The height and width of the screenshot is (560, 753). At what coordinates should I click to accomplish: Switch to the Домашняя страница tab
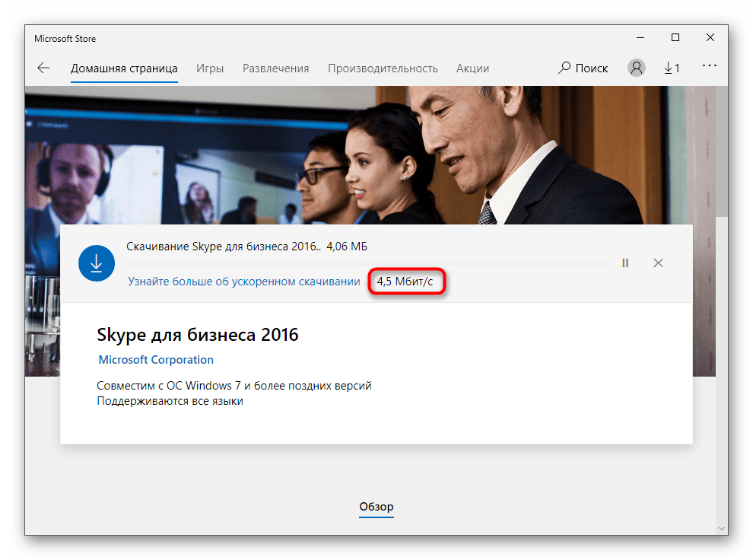point(124,68)
